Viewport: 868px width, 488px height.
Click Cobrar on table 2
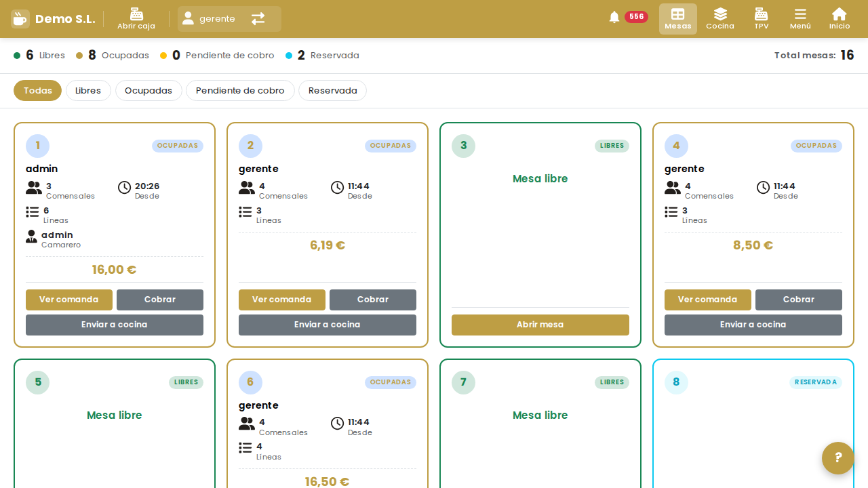coord(373,300)
